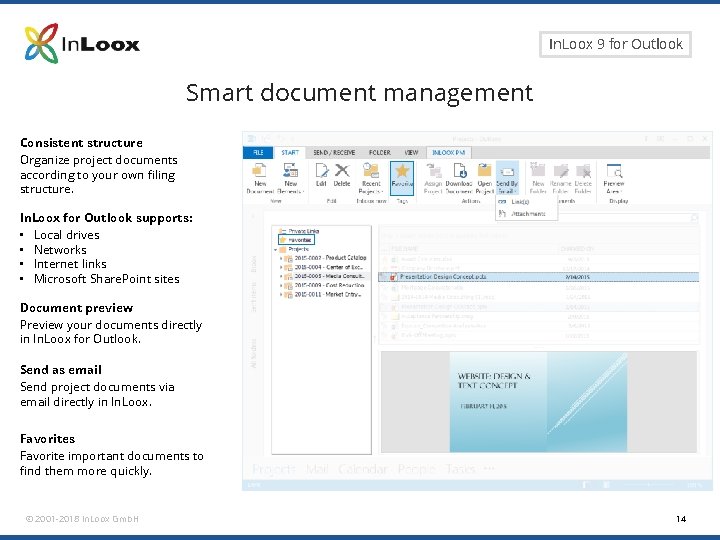Click the InLoox logo
The width and height of the screenshot is (720, 540).
pyautogui.click(x=82, y=44)
